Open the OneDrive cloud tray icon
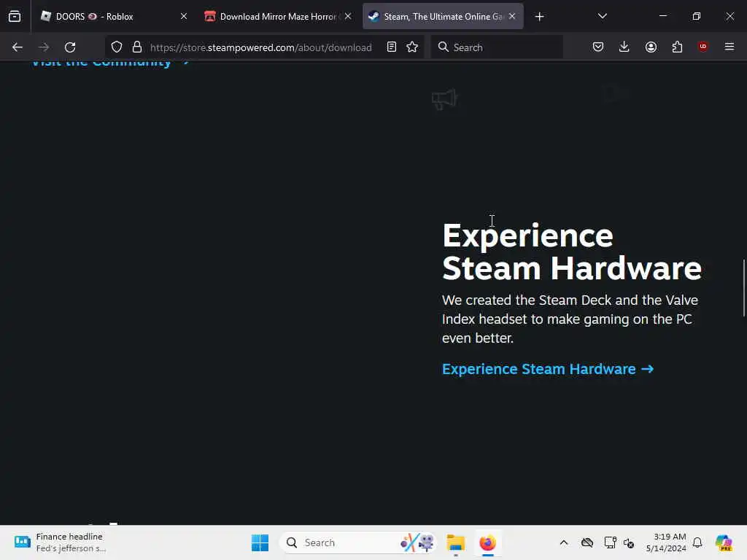Image resolution: width=747 pixels, height=560 pixels. [587, 542]
